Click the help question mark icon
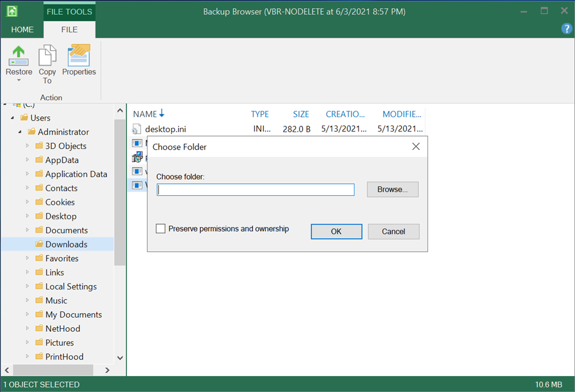 pos(566,29)
